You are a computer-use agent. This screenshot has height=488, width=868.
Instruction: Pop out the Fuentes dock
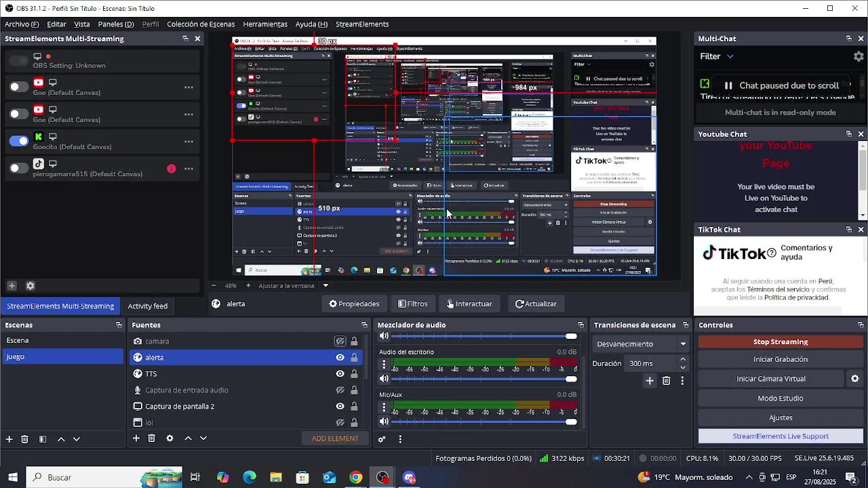tap(364, 325)
